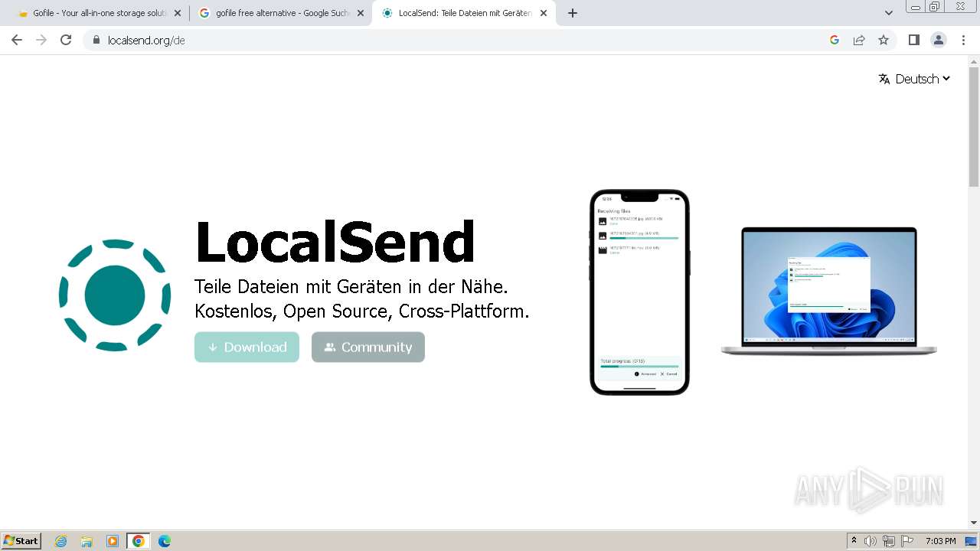Image resolution: width=980 pixels, height=551 pixels.
Task: Open the Community button
Action: tap(368, 347)
